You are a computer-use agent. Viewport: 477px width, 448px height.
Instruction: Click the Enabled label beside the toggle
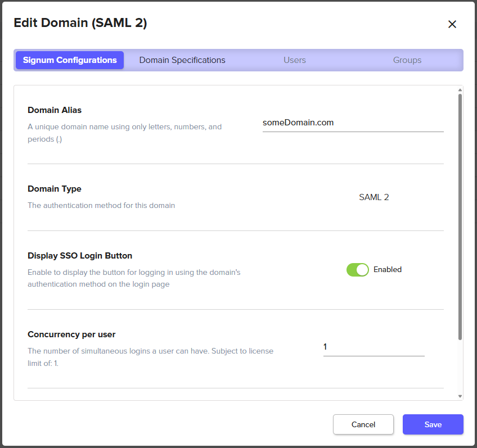point(388,270)
